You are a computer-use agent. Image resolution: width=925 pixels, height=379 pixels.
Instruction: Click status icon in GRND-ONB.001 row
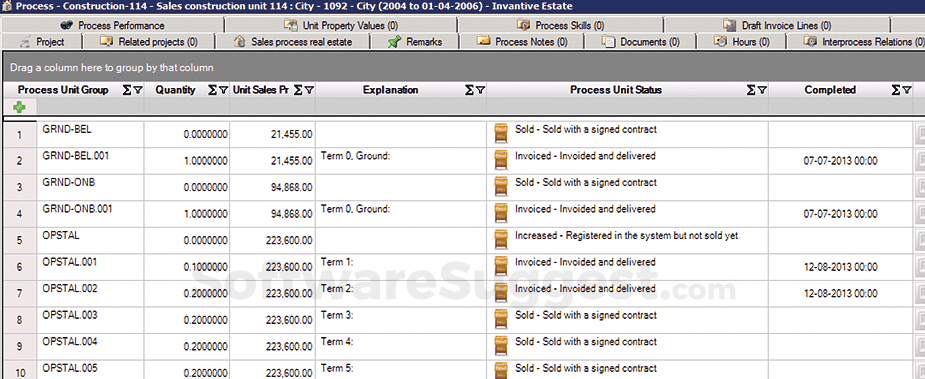501,213
